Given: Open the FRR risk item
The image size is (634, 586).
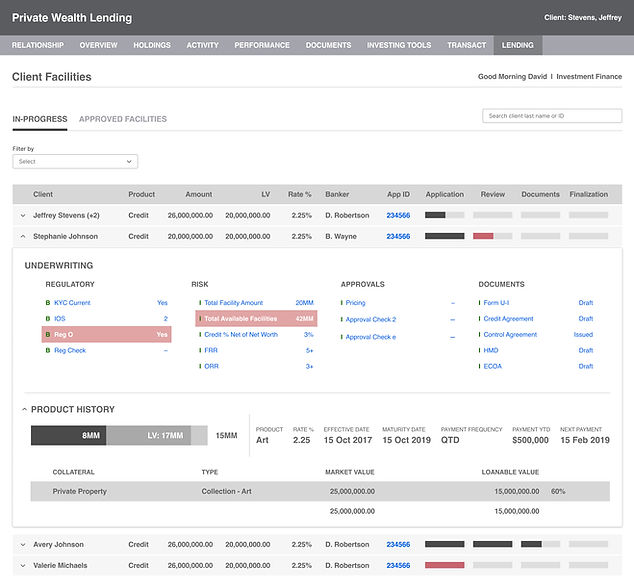Looking at the screenshot, I should [211, 350].
